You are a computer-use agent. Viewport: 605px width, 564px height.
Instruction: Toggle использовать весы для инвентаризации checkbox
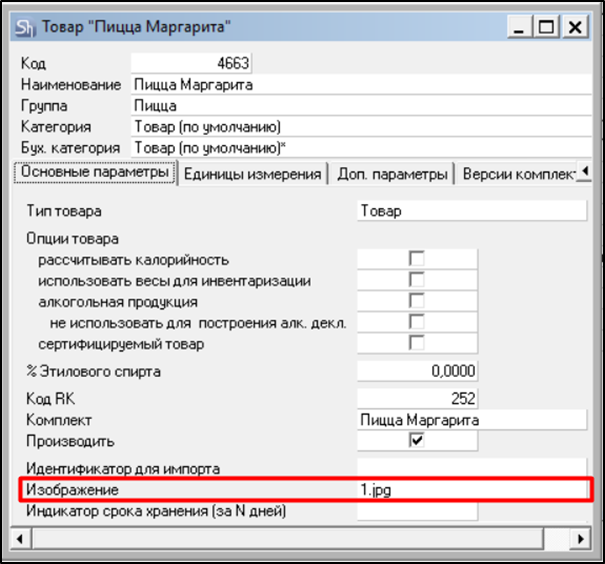(x=416, y=281)
